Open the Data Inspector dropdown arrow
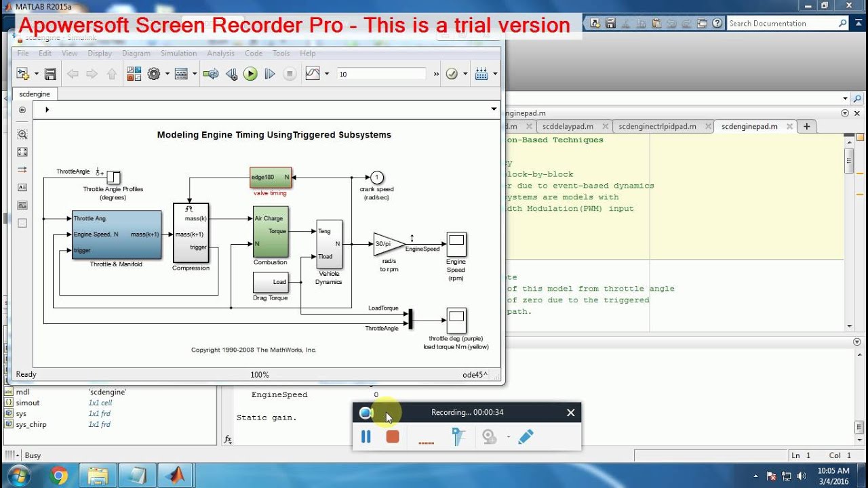 pos(327,74)
